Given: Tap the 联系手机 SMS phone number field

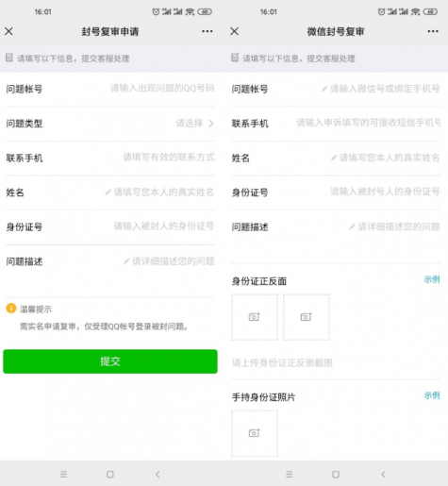Looking at the screenshot, I should [368, 123].
